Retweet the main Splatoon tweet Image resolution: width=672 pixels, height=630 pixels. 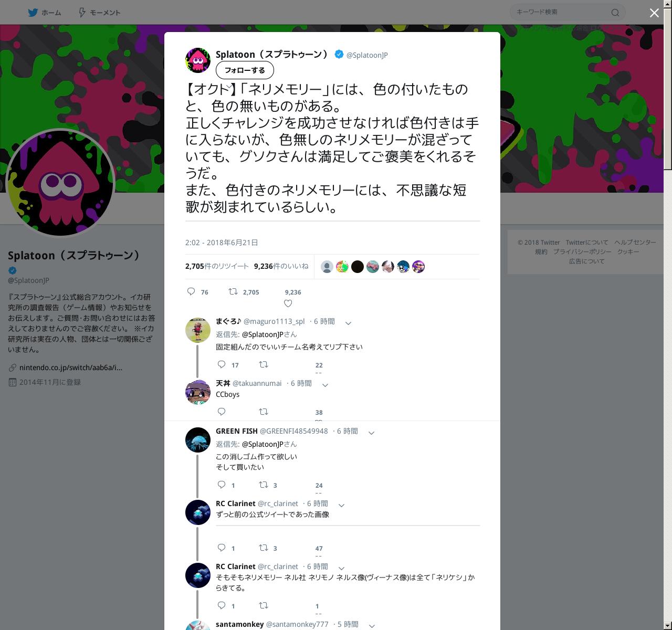[x=233, y=291]
